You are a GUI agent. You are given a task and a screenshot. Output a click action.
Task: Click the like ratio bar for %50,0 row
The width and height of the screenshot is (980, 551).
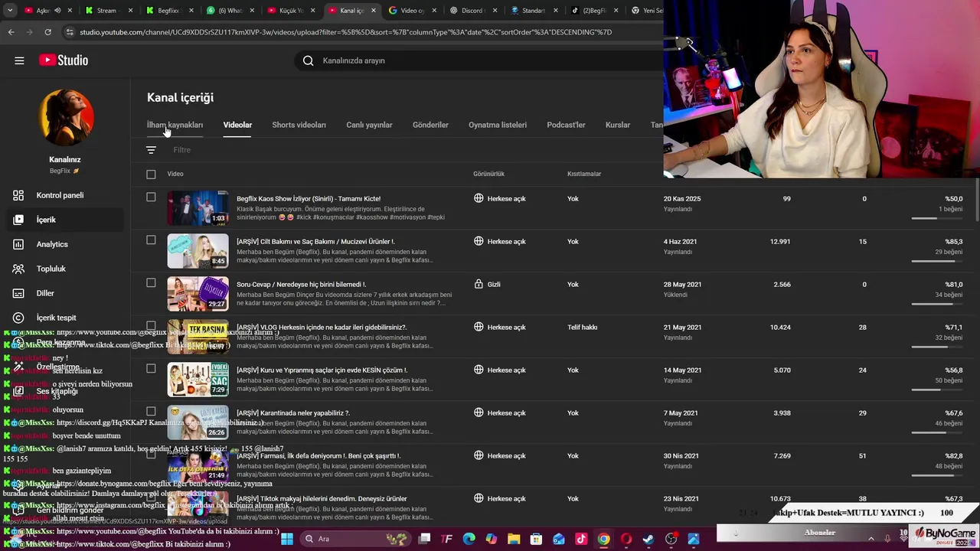(x=937, y=219)
